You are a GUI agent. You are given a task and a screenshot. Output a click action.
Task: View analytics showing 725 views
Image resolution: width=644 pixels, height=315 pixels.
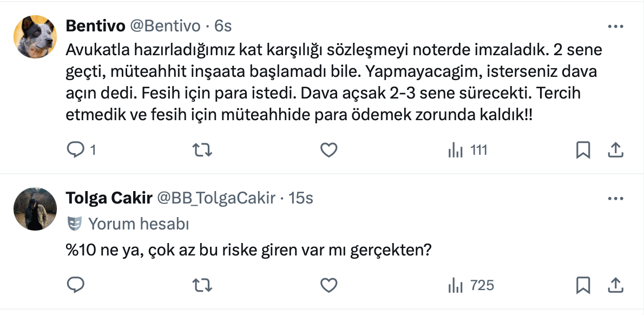click(471, 285)
